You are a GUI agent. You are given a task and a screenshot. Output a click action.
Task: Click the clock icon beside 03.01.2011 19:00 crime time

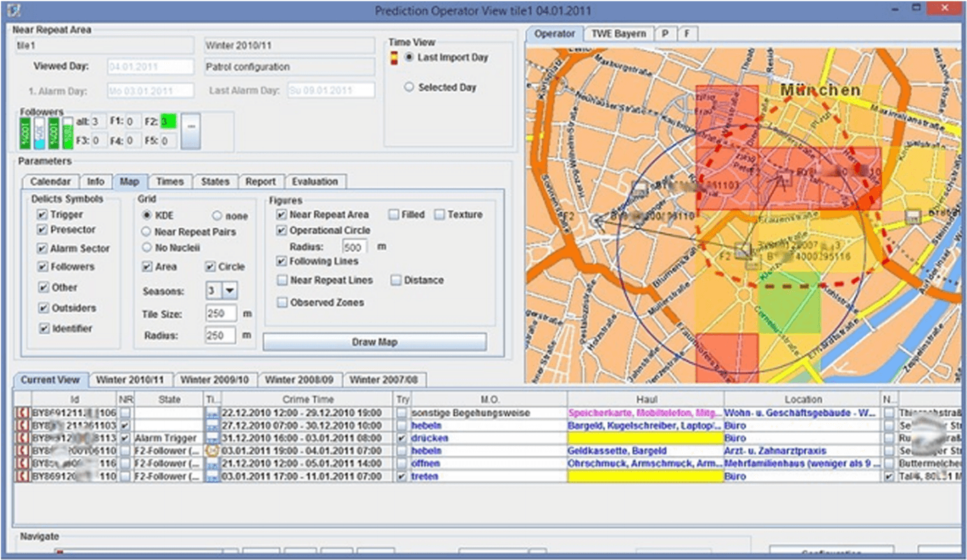pos(212,451)
